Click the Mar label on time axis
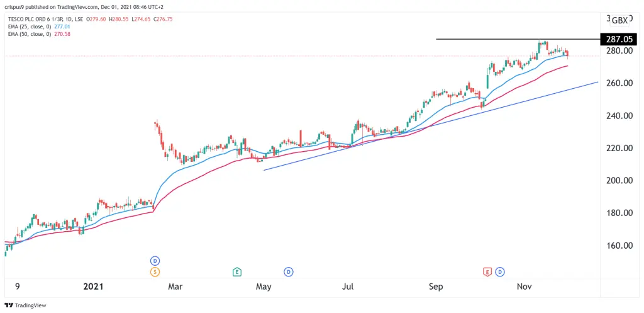 175,287
